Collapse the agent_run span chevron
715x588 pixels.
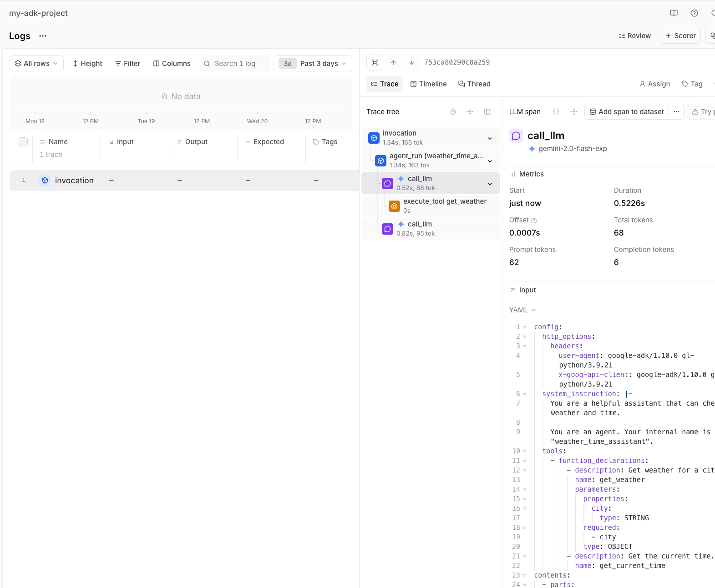[490, 161]
